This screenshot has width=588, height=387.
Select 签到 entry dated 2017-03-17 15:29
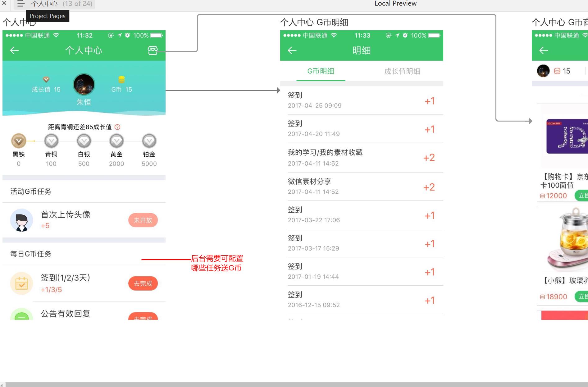coord(362,243)
